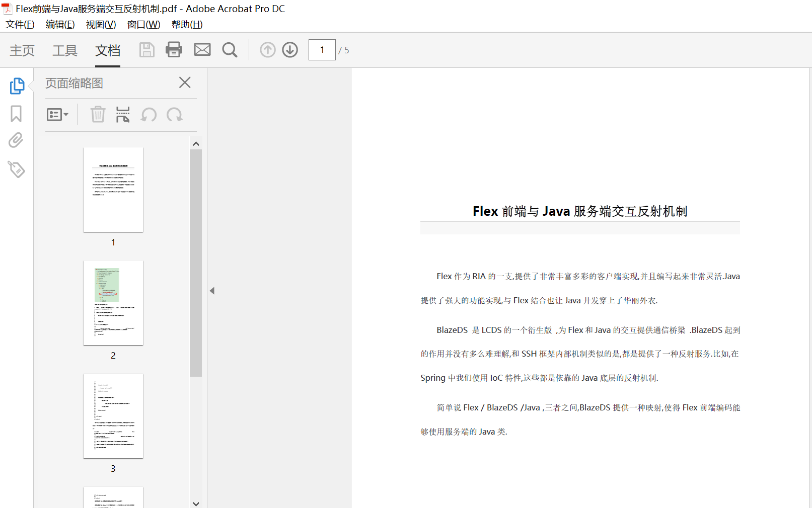Open the thumbnail options dropdown
Image resolution: width=812 pixels, height=508 pixels.
pos(57,115)
